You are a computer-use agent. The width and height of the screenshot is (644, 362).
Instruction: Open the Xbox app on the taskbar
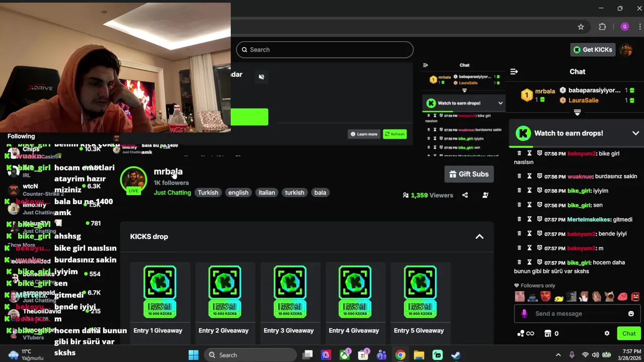point(345,355)
